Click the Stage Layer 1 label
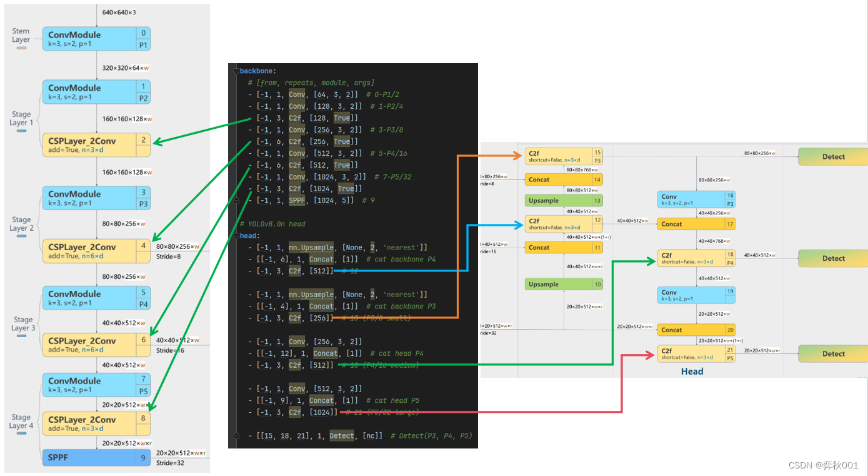The height and width of the screenshot is (476, 868). [x=21, y=119]
